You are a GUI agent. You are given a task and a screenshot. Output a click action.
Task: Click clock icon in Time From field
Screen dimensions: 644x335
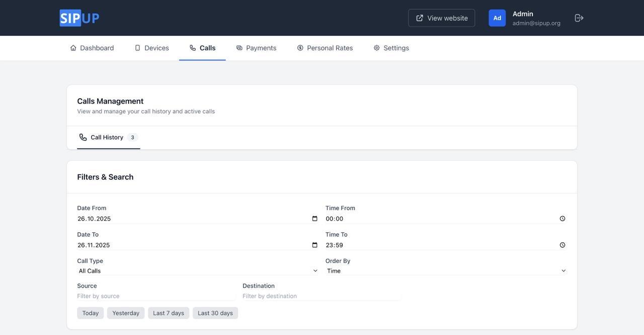pos(562,219)
